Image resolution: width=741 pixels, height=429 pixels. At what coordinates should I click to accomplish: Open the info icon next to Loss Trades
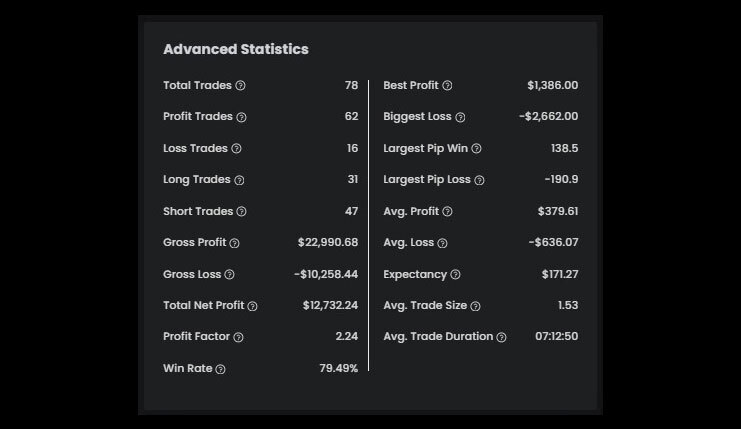click(x=237, y=149)
